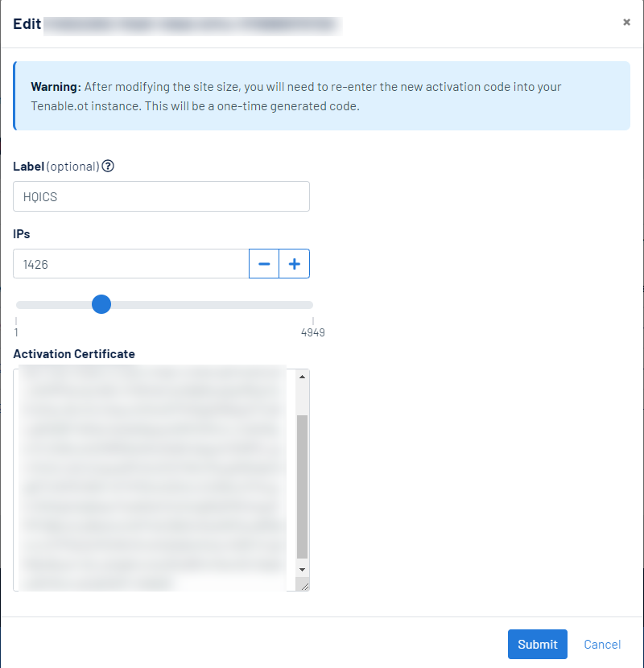The image size is (644, 668).
Task: Click the slider minimum label 1
Action: (16, 332)
